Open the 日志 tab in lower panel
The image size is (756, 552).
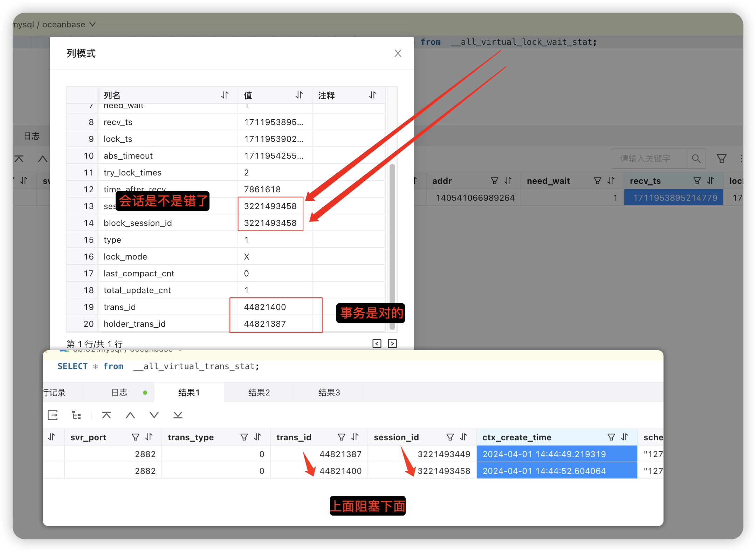click(x=119, y=392)
